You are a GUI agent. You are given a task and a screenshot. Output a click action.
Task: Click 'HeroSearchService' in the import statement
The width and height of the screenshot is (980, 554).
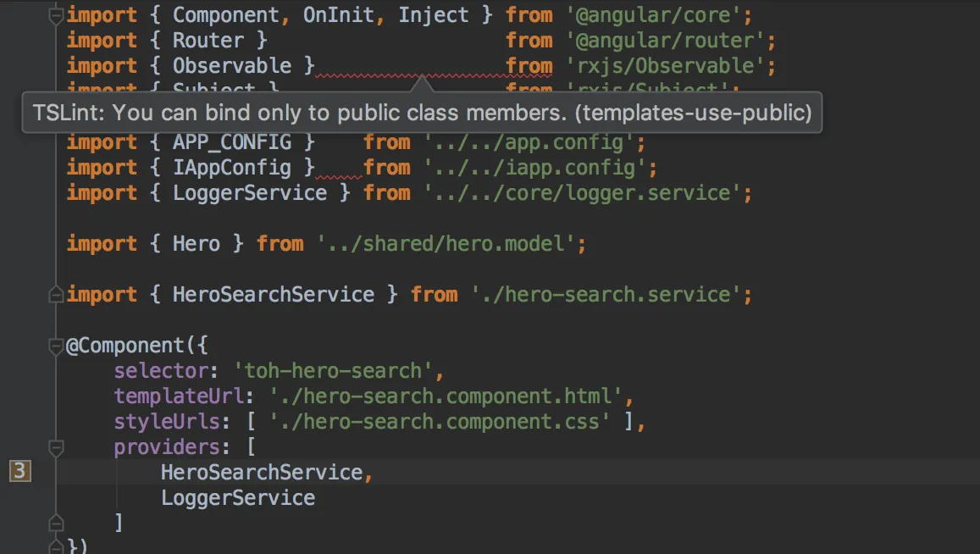(x=274, y=295)
